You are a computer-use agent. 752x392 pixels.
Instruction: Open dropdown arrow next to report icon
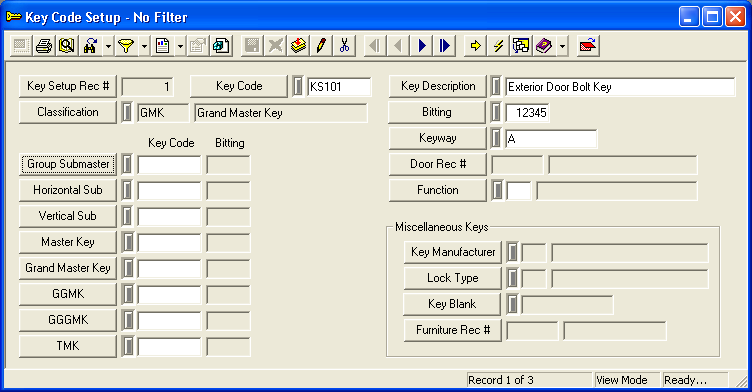tap(180, 47)
